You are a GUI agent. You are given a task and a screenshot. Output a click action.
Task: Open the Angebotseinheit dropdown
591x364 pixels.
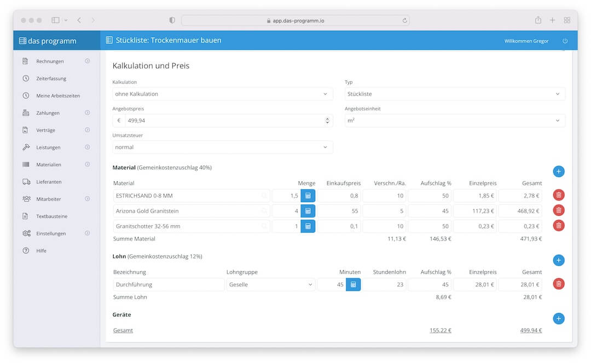point(455,121)
